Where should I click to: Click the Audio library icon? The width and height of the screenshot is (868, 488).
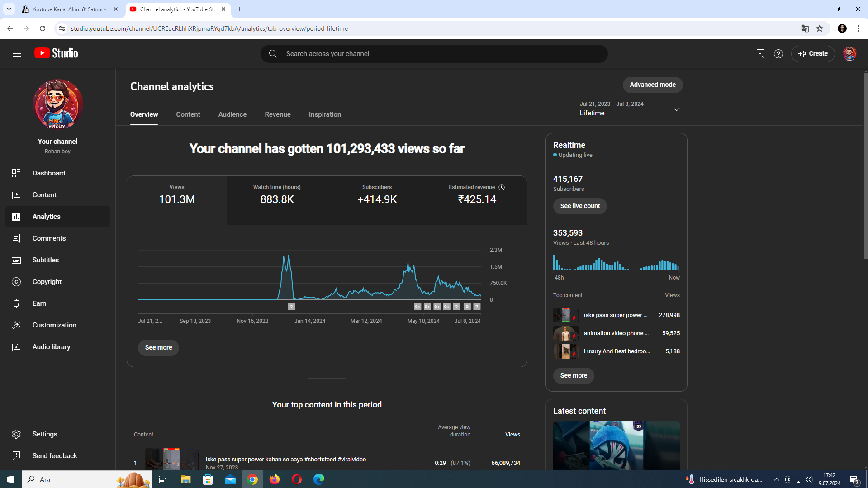tap(16, 347)
